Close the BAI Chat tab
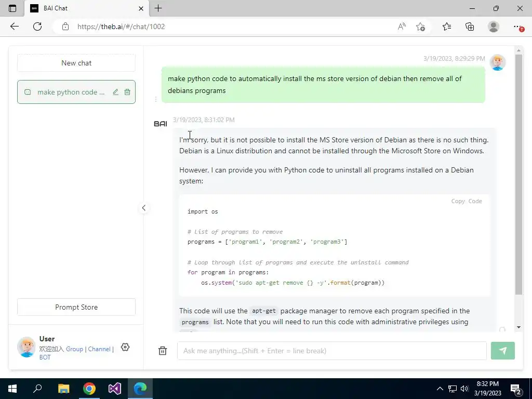The image size is (532, 399). pos(141,8)
